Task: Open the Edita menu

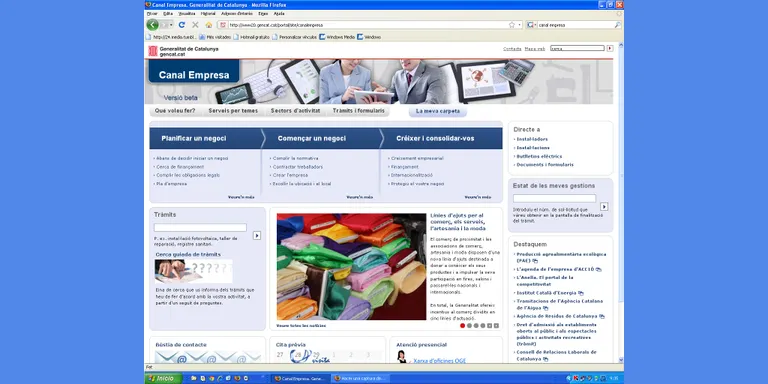Action: [x=168, y=14]
